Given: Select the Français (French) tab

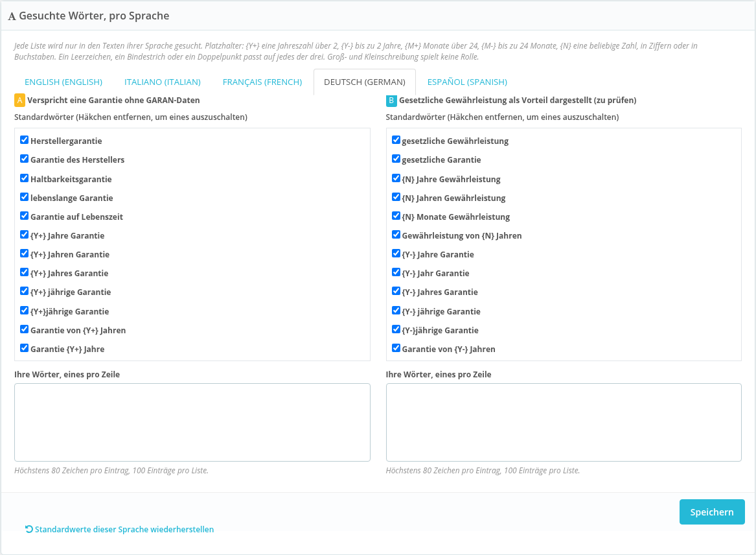Looking at the screenshot, I should tap(262, 82).
